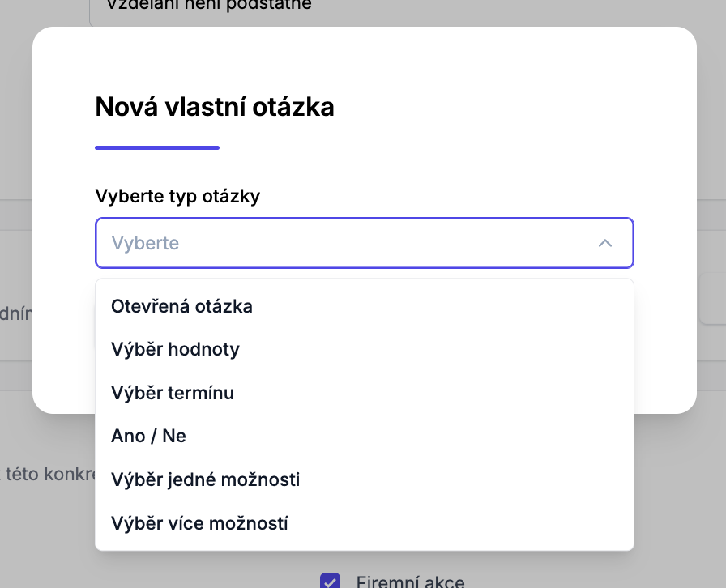Click the "Vyberte typ otázky" field label
The height and width of the screenshot is (588, 726).
point(177,196)
